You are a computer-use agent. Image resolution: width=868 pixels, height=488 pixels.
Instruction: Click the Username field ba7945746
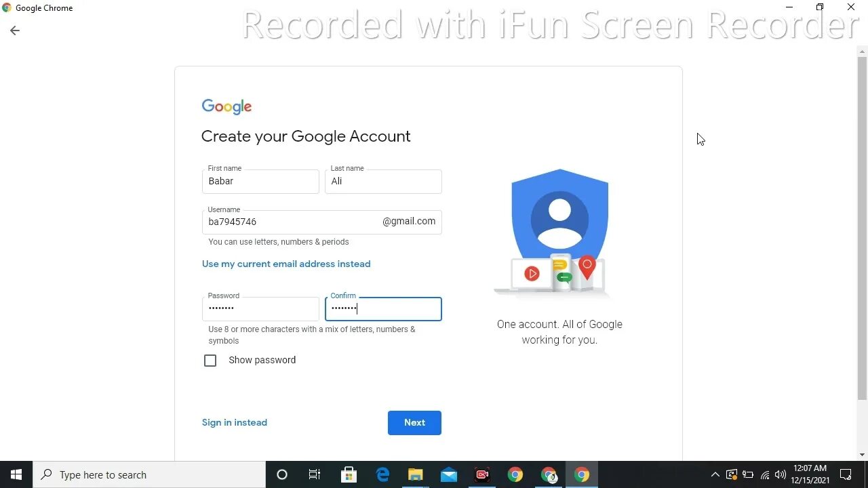point(322,222)
